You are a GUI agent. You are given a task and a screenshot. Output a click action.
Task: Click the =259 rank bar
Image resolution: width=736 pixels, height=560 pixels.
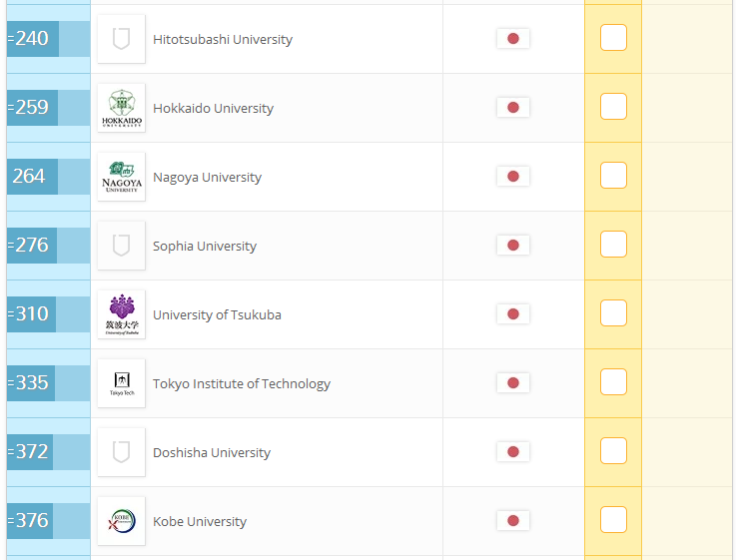(x=48, y=108)
